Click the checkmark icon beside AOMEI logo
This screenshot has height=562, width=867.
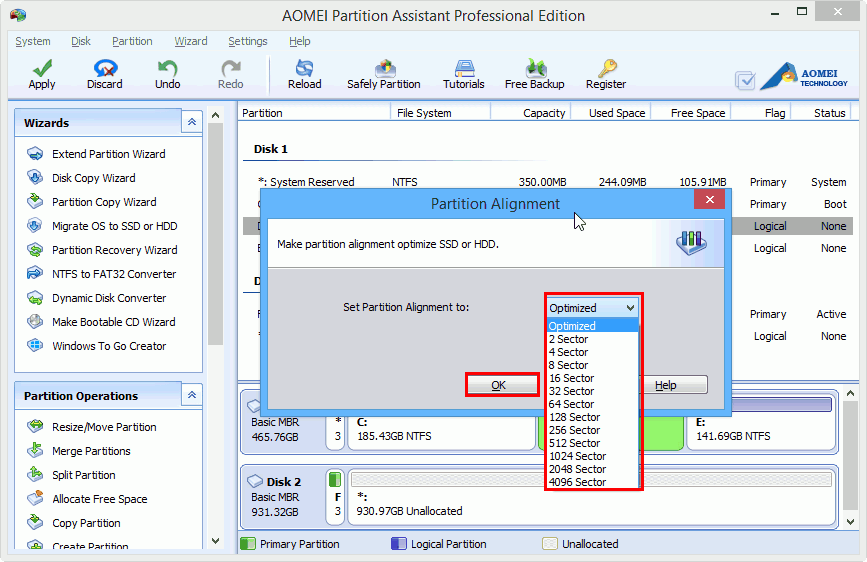(x=745, y=81)
